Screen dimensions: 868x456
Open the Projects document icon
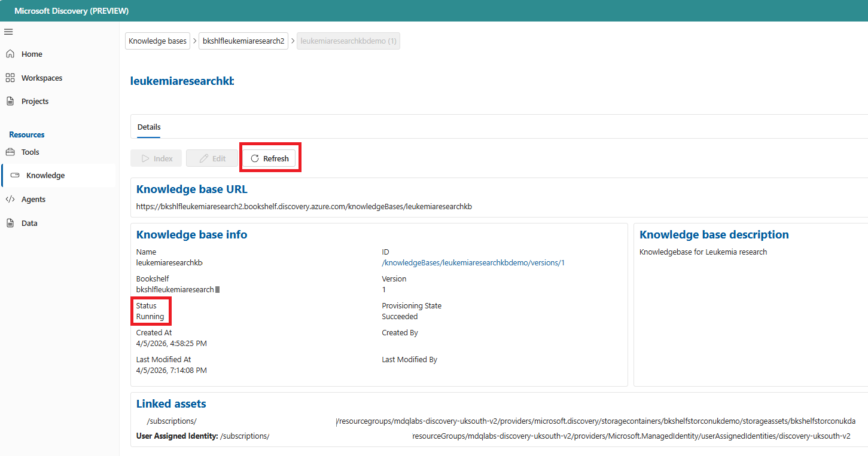tap(10, 101)
